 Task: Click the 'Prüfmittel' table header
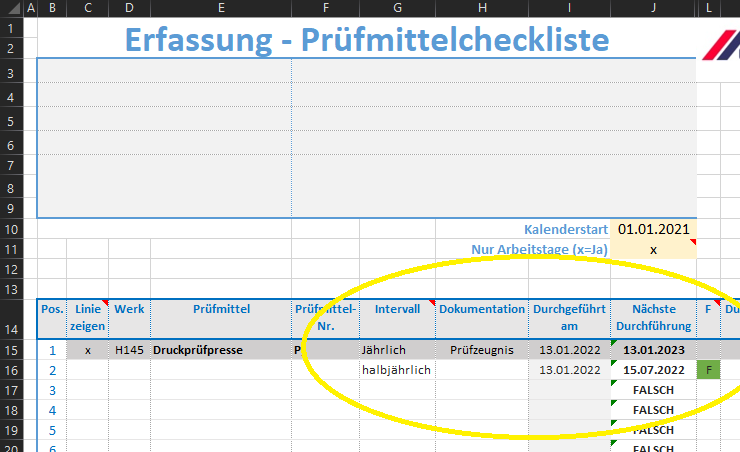click(x=221, y=319)
